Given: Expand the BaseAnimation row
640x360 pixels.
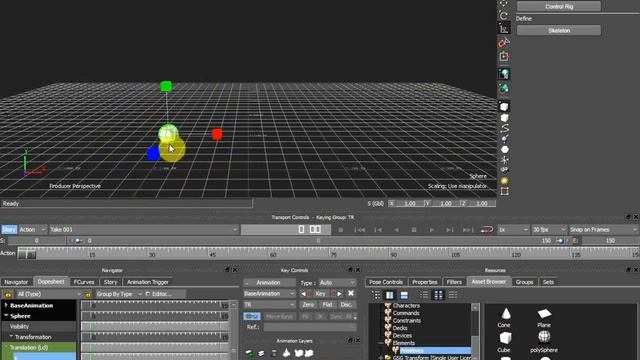Looking at the screenshot, I should pos(6,305).
